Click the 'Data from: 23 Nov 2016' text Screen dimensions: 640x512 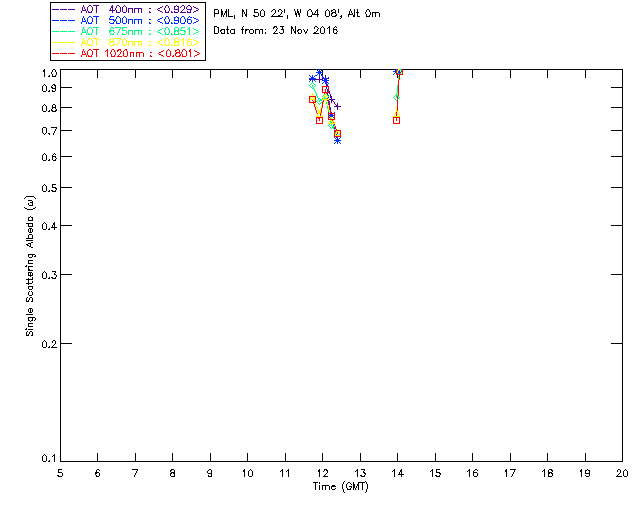276,31
